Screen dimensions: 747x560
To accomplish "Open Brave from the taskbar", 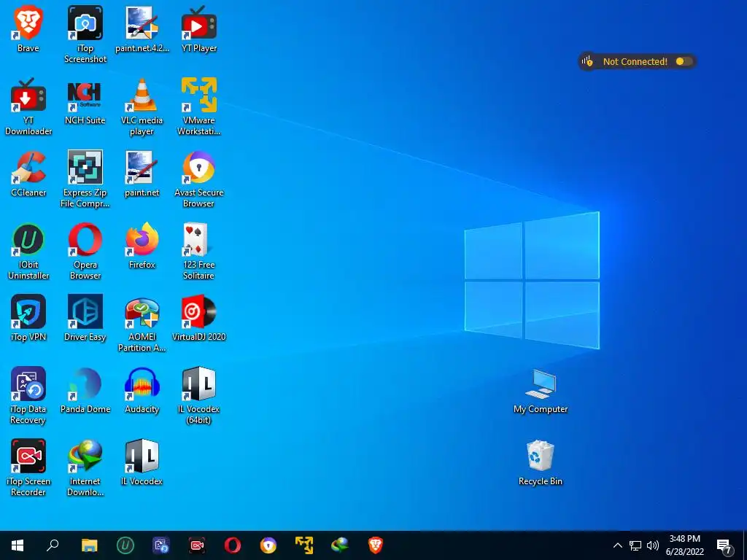I will click(376, 545).
